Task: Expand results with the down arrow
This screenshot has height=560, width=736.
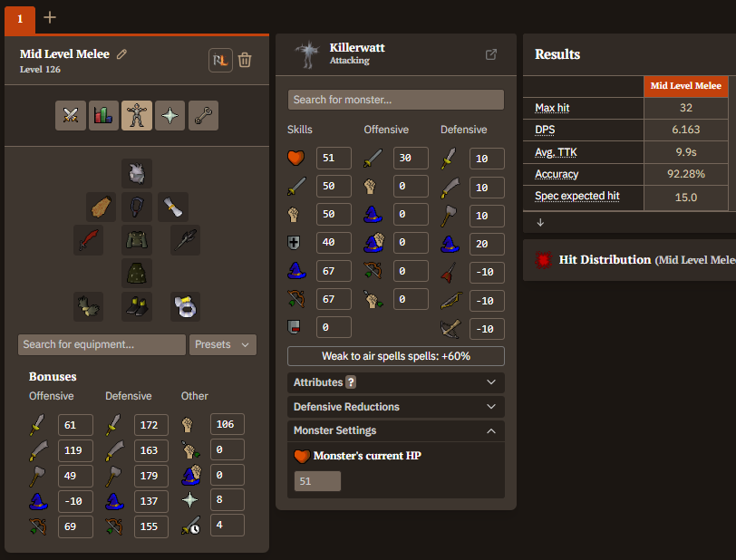Action: click(539, 222)
